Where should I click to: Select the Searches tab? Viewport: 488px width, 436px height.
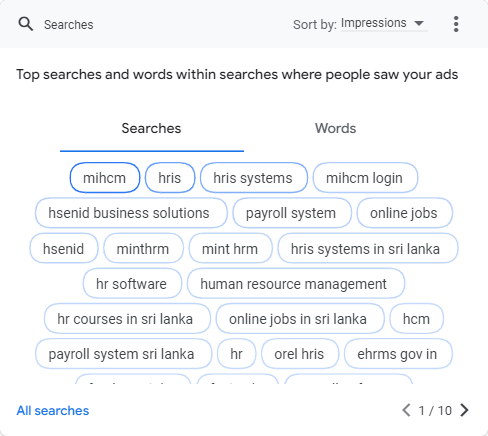pyautogui.click(x=151, y=128)
